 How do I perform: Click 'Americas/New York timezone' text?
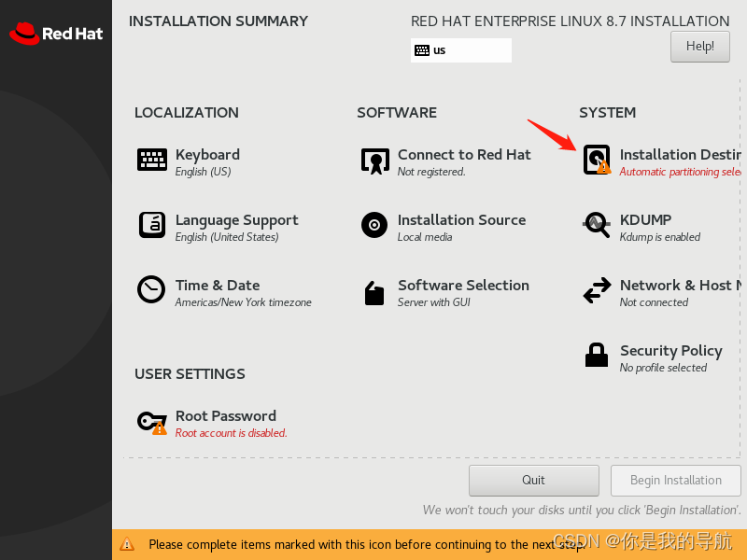(243, 302)
